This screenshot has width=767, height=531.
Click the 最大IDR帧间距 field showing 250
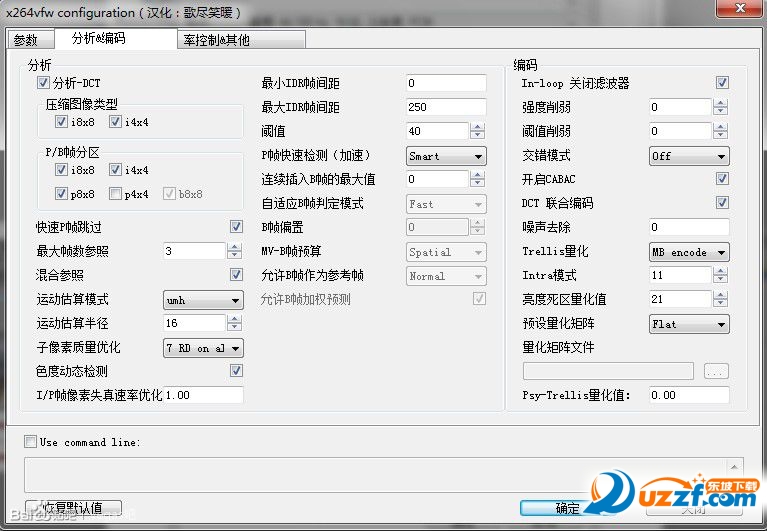coord(446,107)
